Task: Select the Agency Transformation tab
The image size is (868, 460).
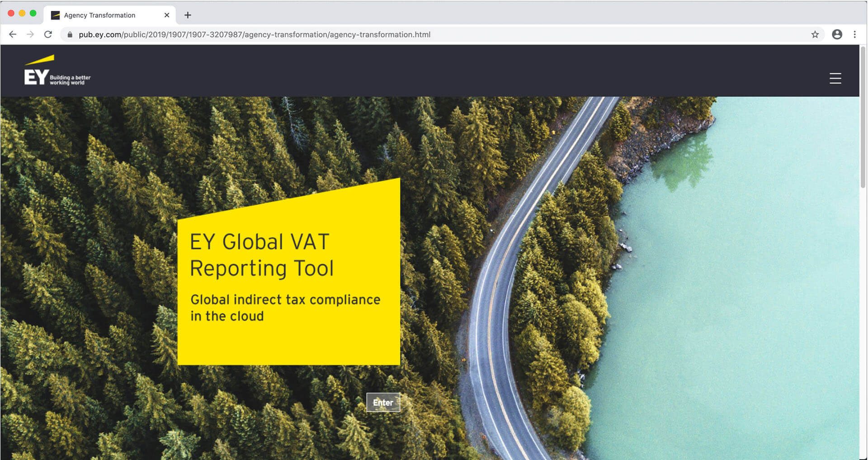Action: (x=110, y=15)
